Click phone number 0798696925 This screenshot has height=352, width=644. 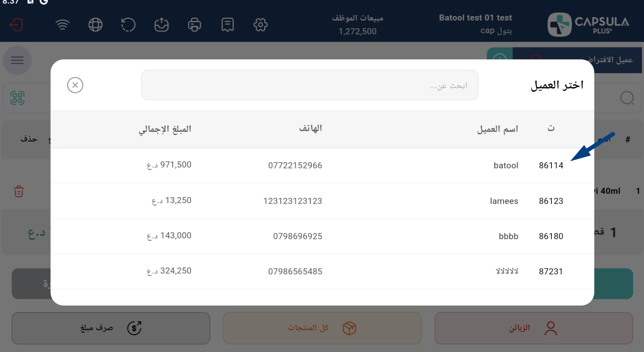[x=298, y=236]
